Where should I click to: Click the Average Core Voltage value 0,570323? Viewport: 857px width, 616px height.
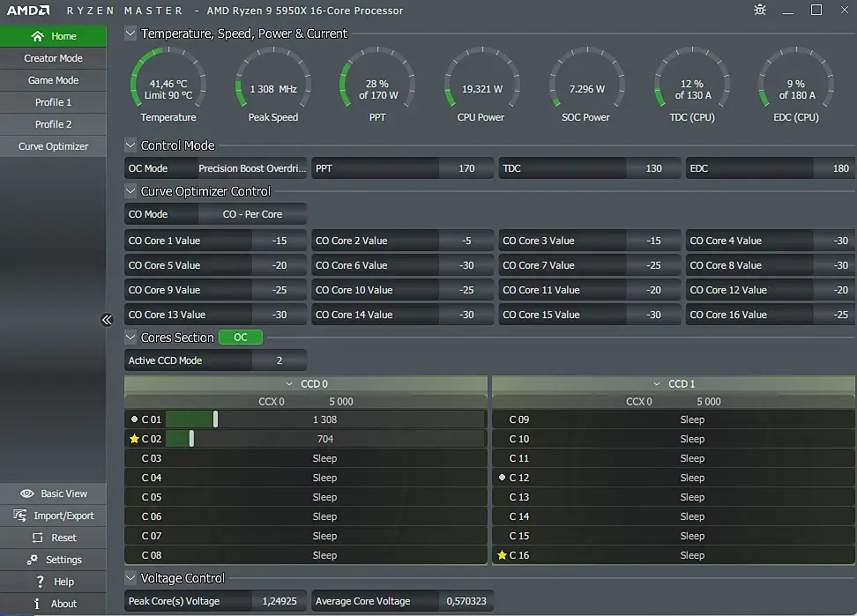click(466, 601)
